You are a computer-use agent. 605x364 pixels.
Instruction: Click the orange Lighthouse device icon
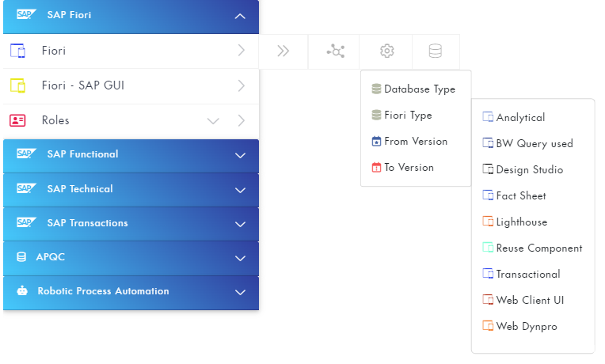point(488,222)
